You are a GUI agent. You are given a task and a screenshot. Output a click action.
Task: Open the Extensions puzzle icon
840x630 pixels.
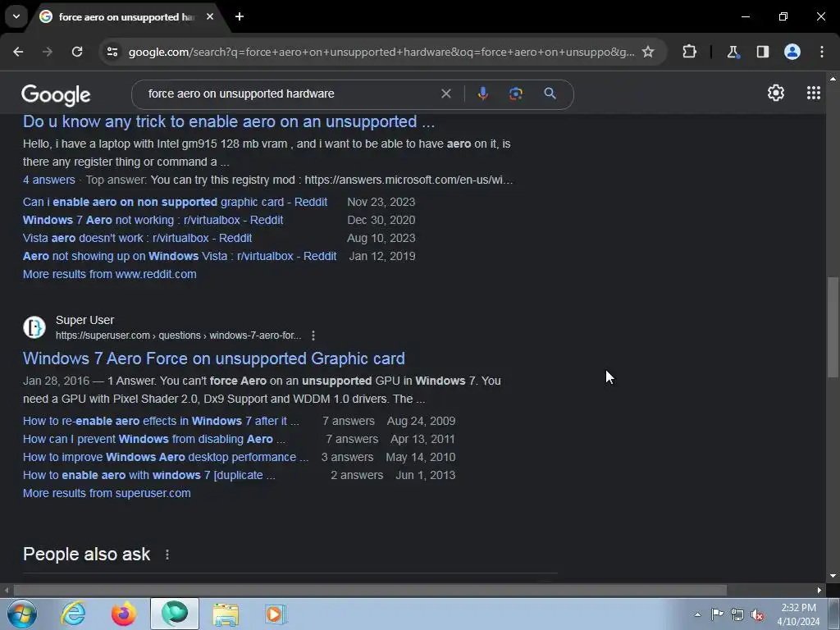689,52
